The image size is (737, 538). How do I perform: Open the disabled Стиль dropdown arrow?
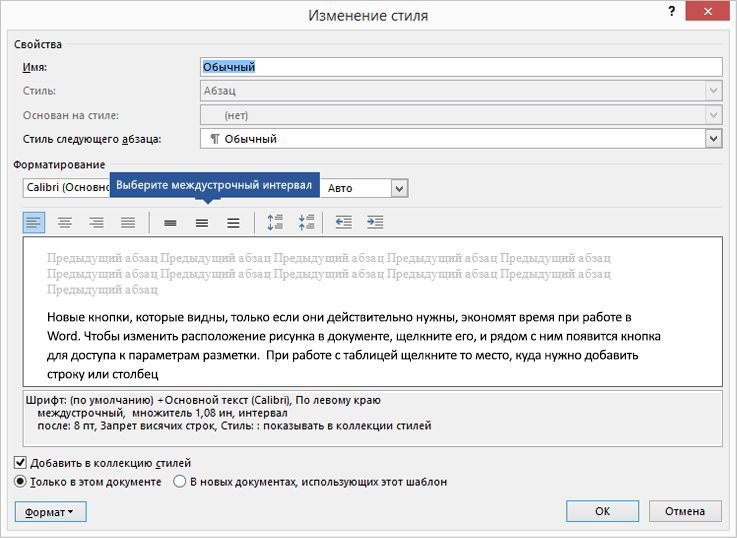713,91
